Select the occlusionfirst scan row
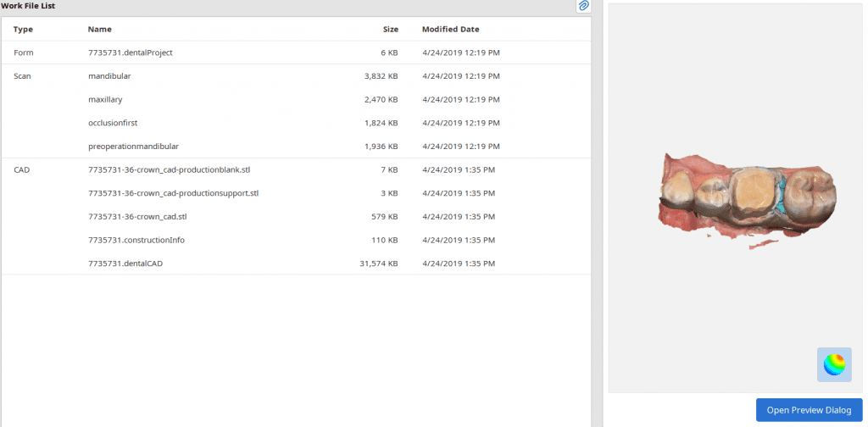 [296, 123]
